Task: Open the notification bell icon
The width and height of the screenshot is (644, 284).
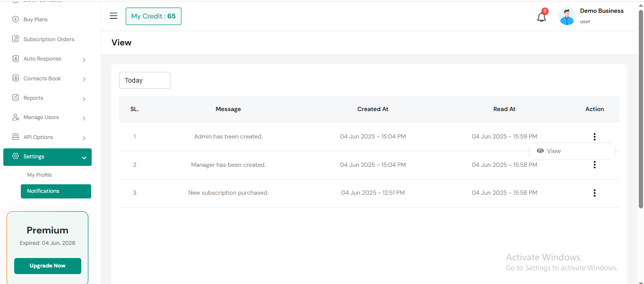Action: click(x=541, y=17)
